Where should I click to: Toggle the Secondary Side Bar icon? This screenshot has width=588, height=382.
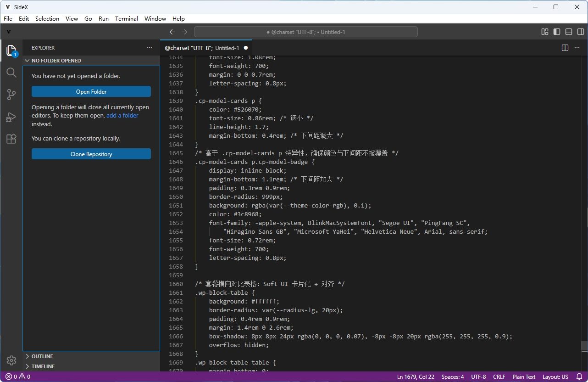(x=580, y=32)
